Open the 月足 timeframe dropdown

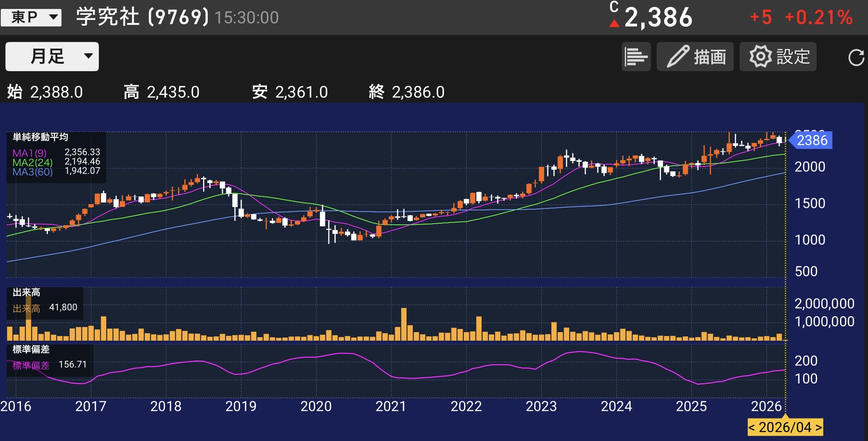52,56
